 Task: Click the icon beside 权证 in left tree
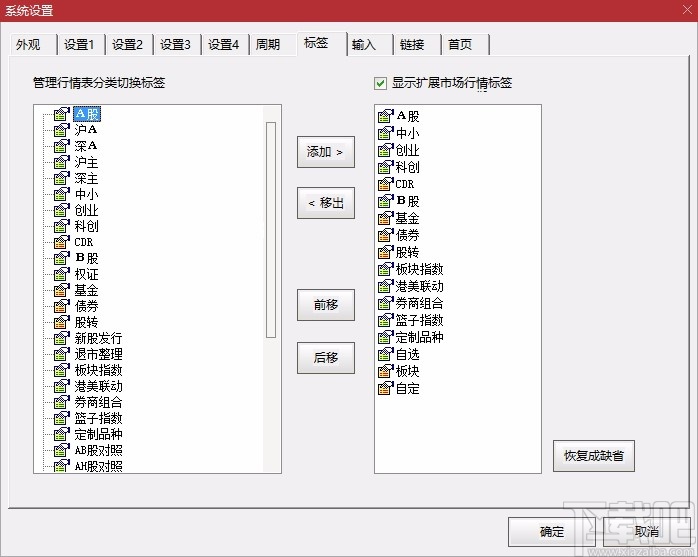pos(62,274)
